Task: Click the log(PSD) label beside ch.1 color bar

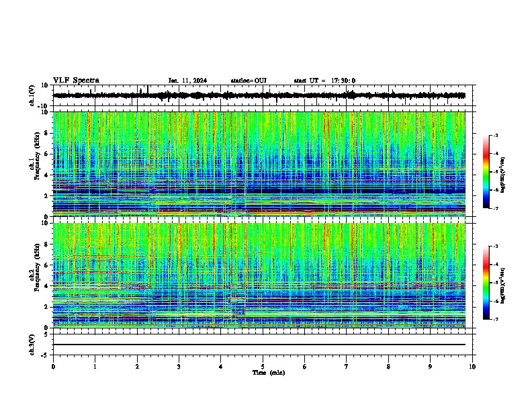Action: (503, 175)
